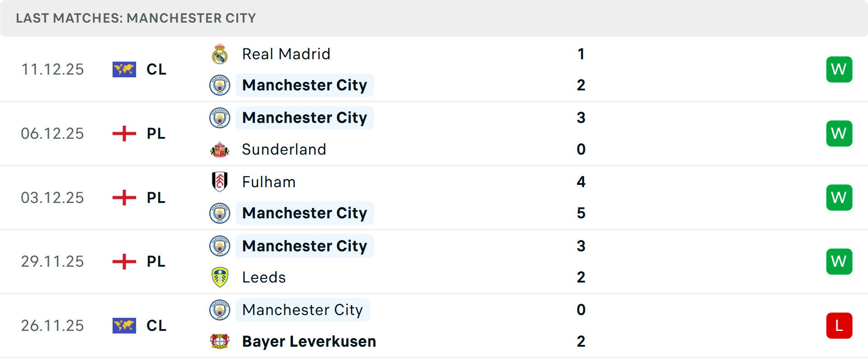868x358 pixels.
Task: Select the 03.12.25 match date
Action: (x=52, y=198)
